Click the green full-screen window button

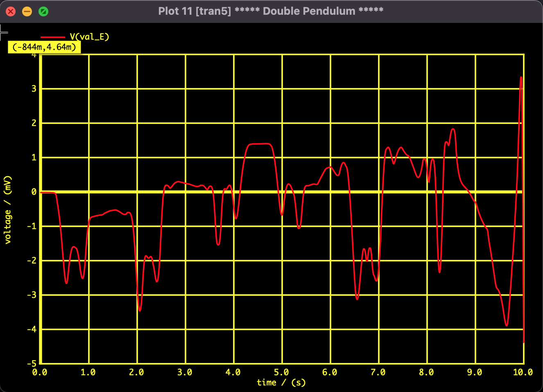pyautogui.click(x=43, y=11)
